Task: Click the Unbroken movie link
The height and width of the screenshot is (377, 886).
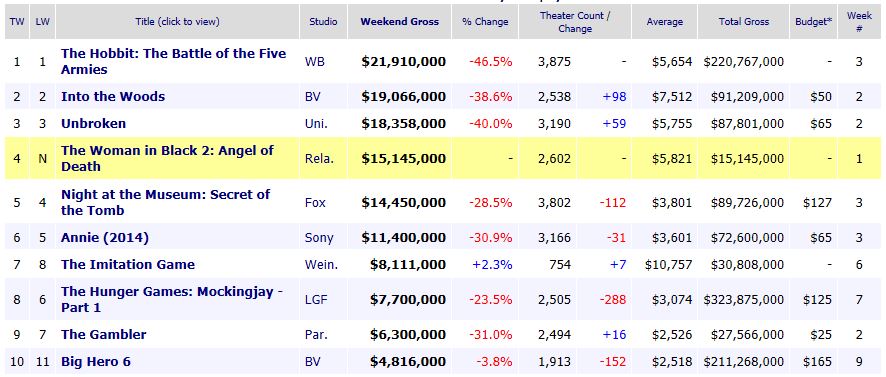Action: point(93,123)
